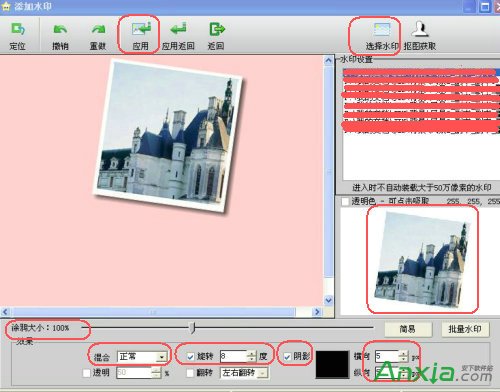Click the horizontal scrollbar left arrow

click(x=5, y=312)
